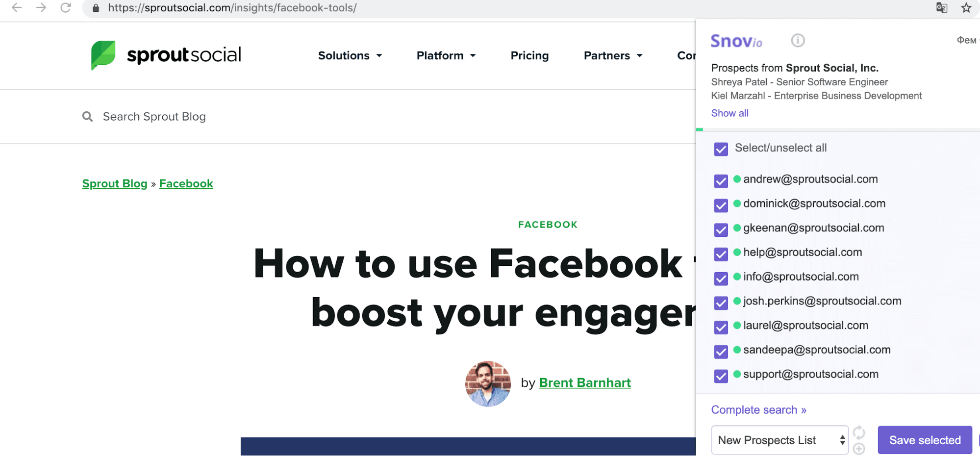Screen dimensions: 980x456
Task: Open the Facebook breadcrumb link
Action: [186, 183]
